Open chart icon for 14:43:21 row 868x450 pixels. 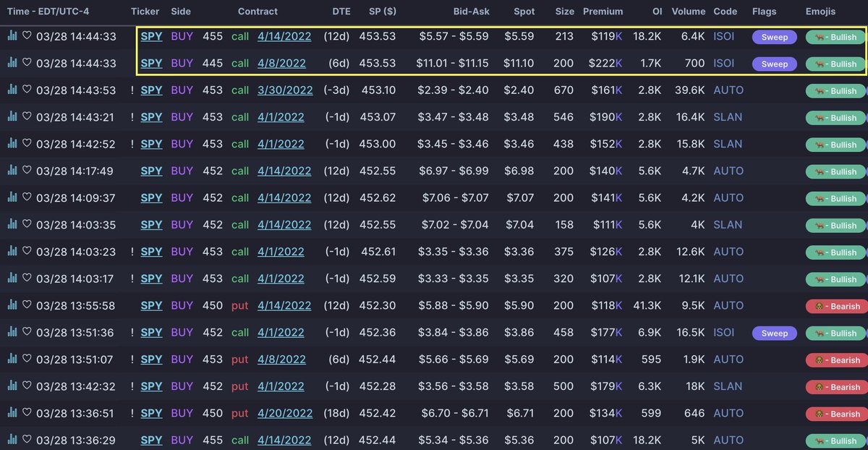click(12, 116)
